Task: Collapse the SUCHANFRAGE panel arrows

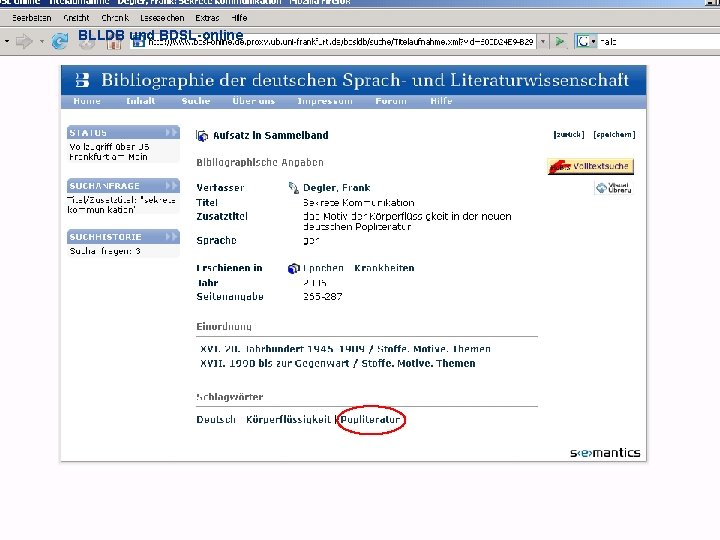Action: tap(171, 186)
